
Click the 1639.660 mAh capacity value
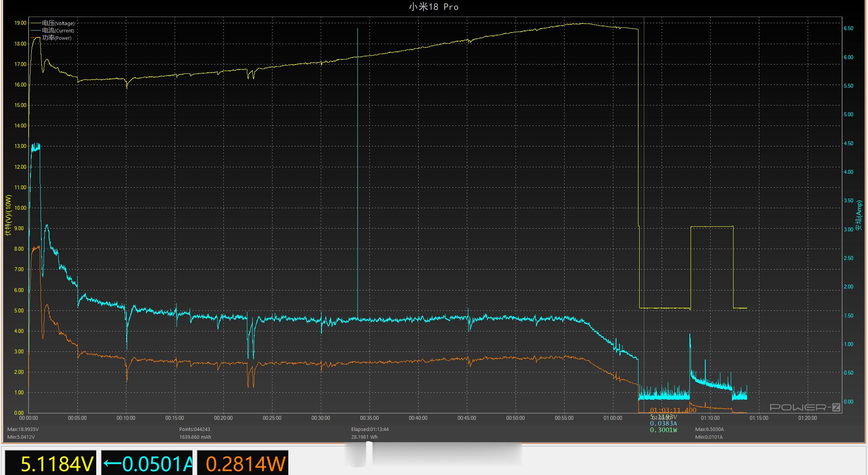tap(195, 437)
